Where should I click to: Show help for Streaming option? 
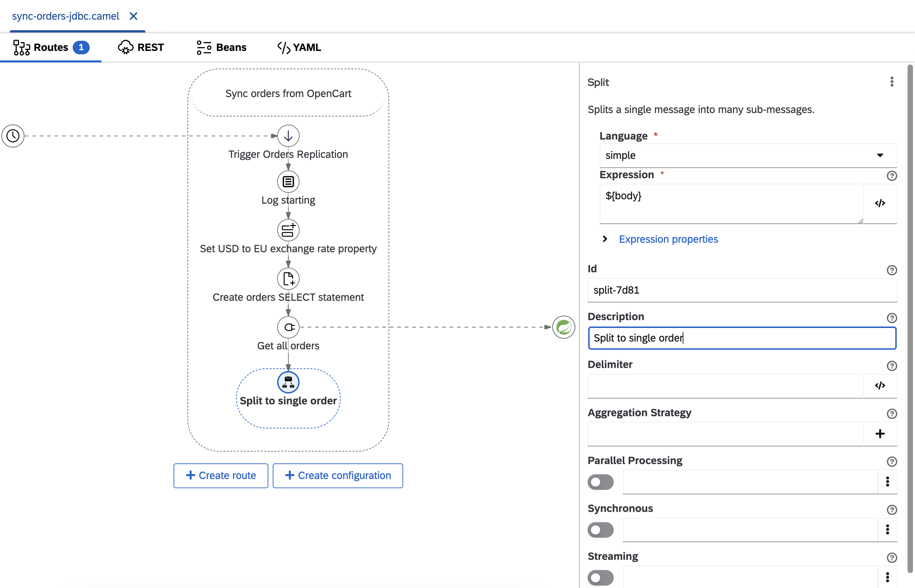tap(892, 557)
